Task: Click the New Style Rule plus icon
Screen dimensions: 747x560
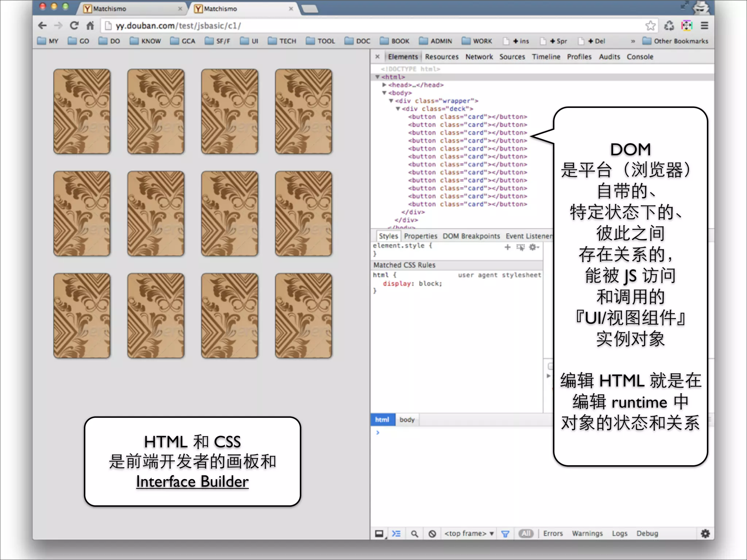Action: [x=507, y=247]
